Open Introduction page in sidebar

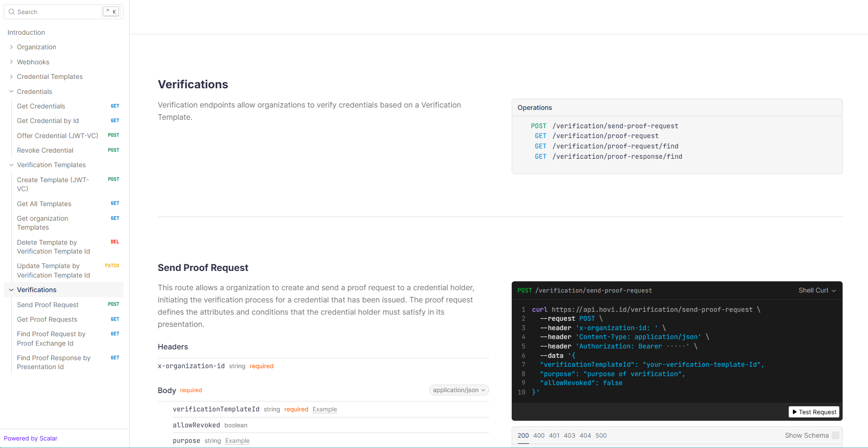click(x=26, y=32)
